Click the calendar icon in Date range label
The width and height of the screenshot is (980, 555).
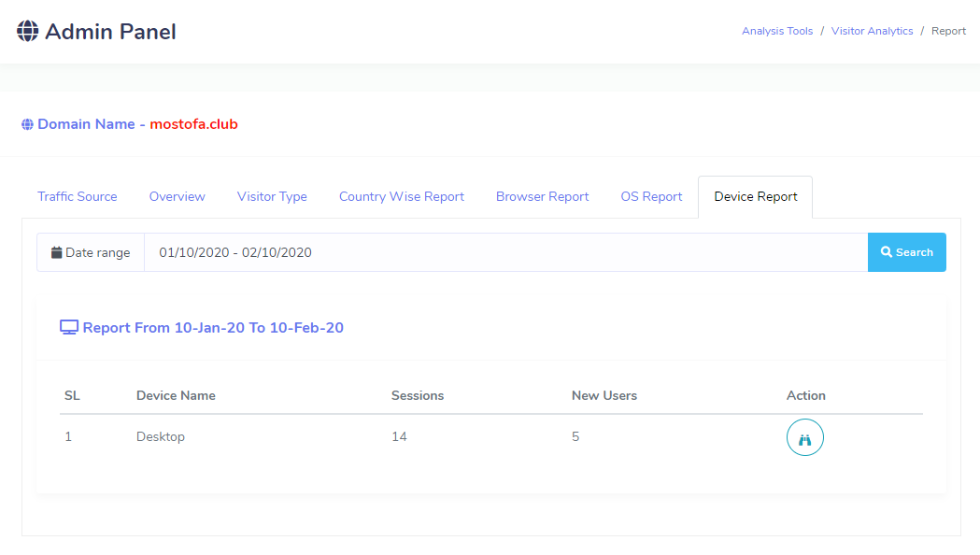coord(57,252)
